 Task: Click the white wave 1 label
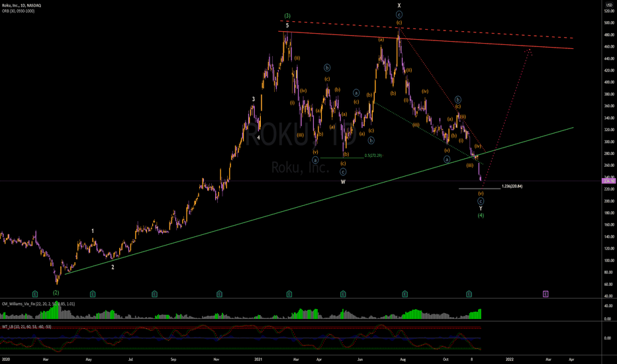pyautogui.click(x=93, y=231)
